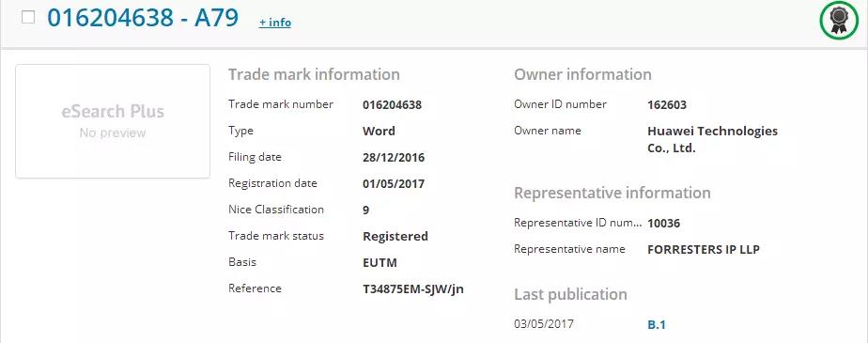868x343 pixels.
Task: Open the B.1 publication link
Action: (657, 325)
